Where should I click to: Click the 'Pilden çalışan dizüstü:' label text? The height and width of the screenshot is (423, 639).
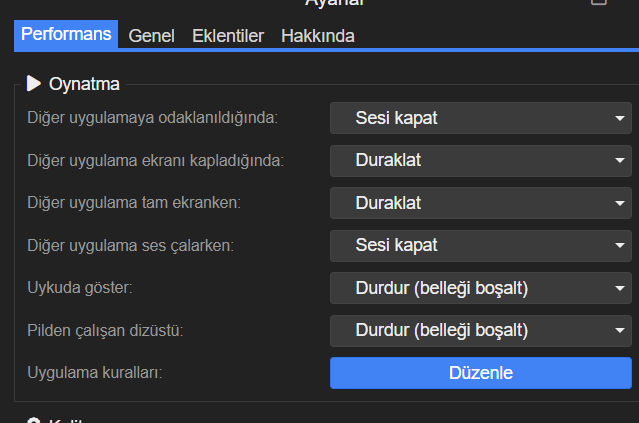coord(111,330)
